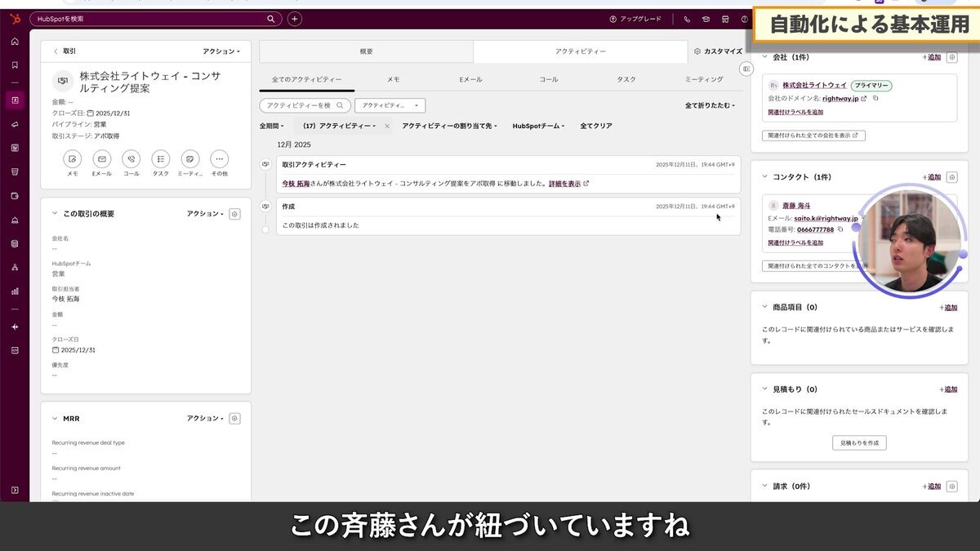The width and height of the screenshot is (980, 551).
Task: Select the コール icon on the deal record
Action: [131, 161]
